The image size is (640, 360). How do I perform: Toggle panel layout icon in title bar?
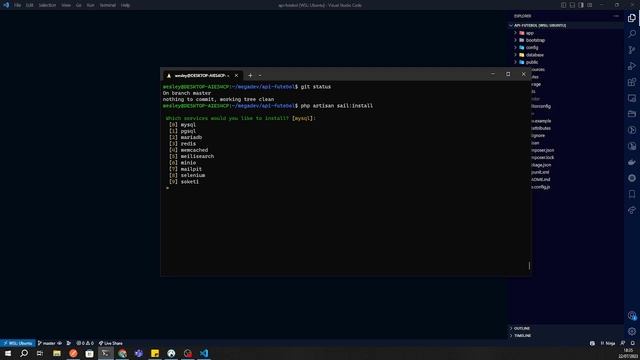pos(572,5)
